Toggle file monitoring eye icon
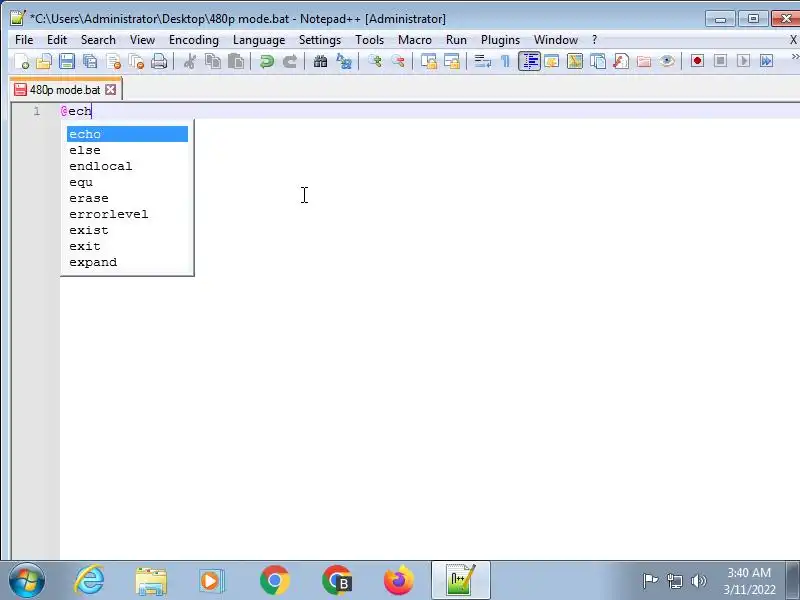The image size is (800, 600). coord(667,62)
